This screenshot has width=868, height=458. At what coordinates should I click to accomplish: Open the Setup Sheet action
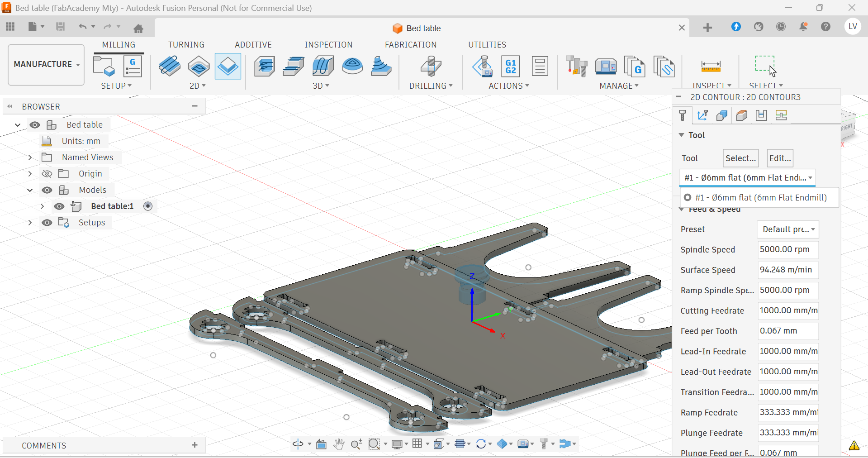(540, 66)
